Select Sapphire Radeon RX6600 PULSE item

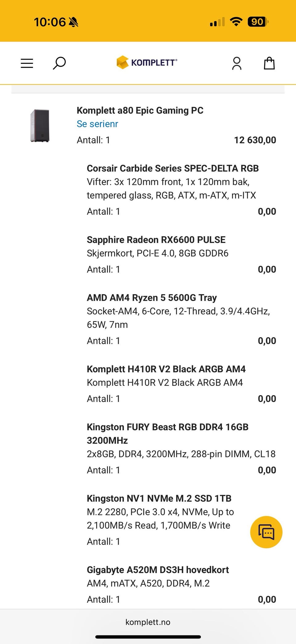pos(156,240)
